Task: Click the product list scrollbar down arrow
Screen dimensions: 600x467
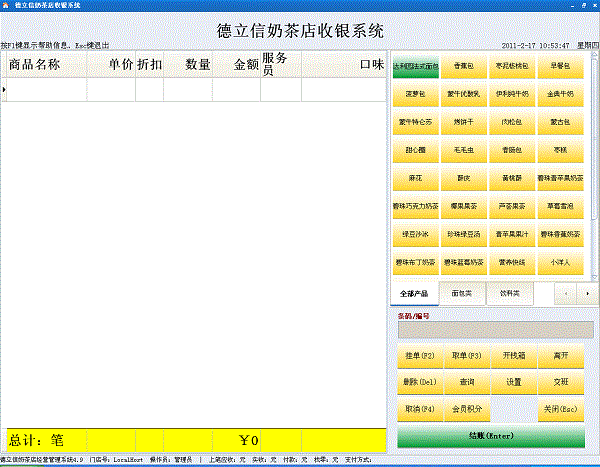Action: (594, 277)
